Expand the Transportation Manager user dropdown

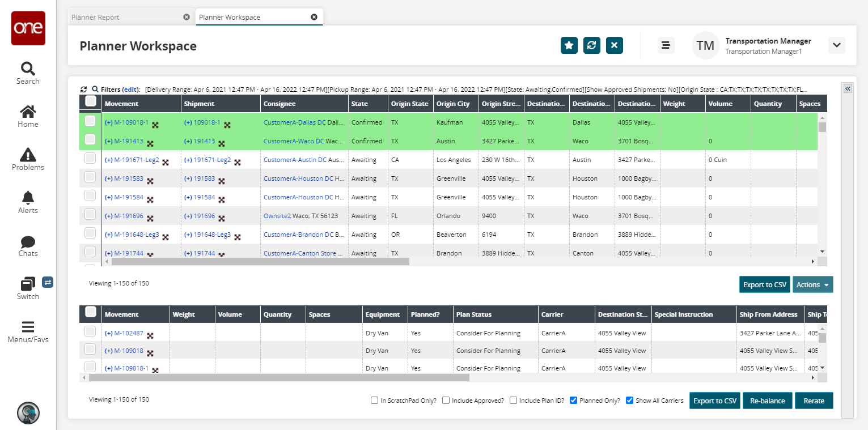pos(837,45)
